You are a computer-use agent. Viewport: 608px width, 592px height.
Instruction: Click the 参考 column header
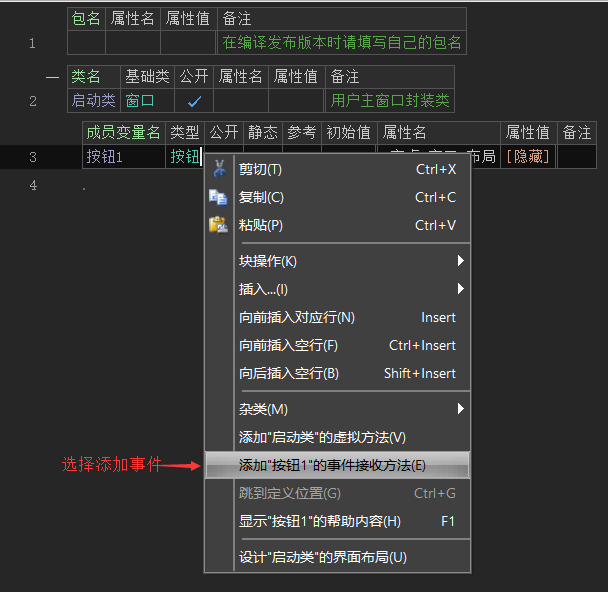(x=301, y=133)
